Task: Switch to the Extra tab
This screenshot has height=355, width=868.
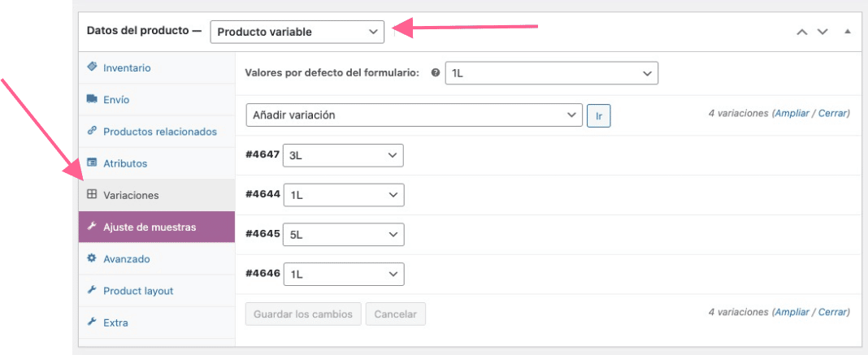Action: 157,323
